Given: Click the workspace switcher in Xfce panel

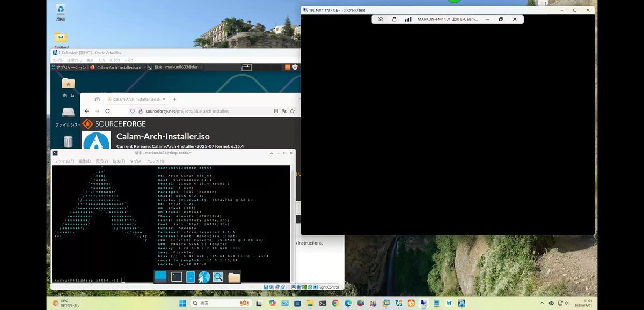Looking at the screenshot, I should 246,68.
